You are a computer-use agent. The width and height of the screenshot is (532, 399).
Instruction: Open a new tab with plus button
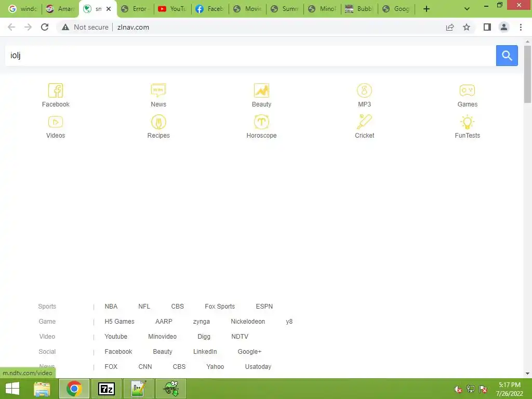(x=427, y=9)
